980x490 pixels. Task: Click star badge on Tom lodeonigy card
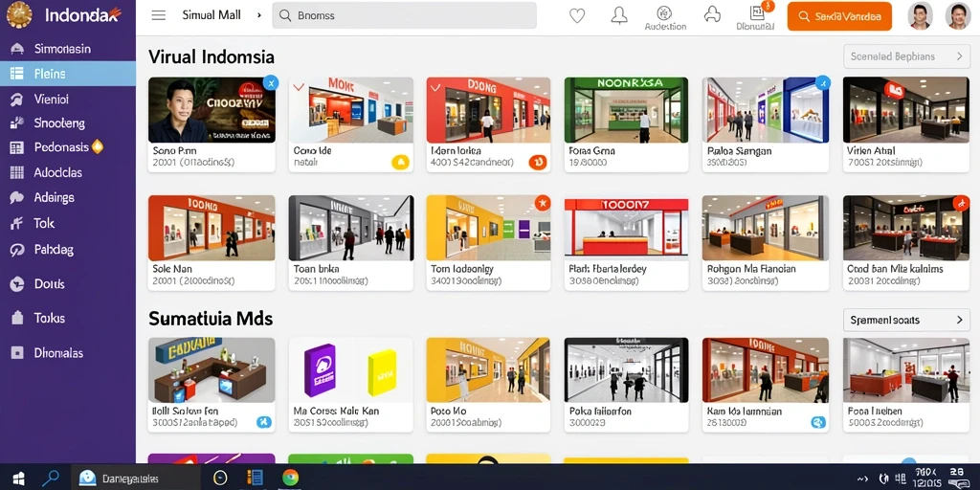click(543, 202)
